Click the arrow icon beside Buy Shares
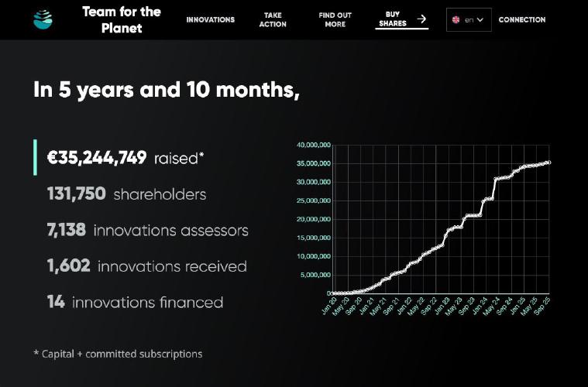 (x=421, y=19)
